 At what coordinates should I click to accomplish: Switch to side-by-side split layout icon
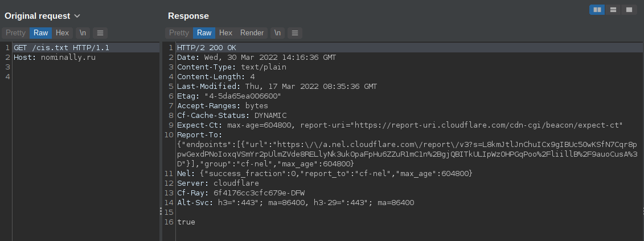tap(597, 10)
